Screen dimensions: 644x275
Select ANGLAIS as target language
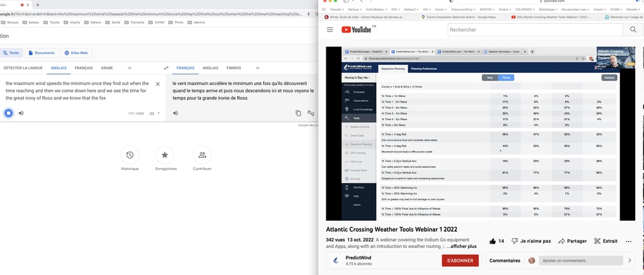point(210,68)
